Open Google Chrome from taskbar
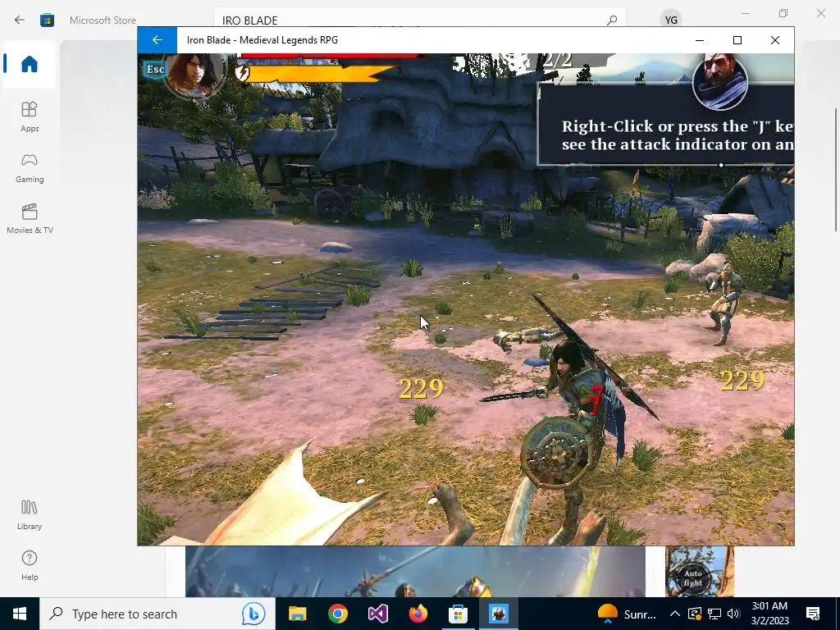Viewport: 840px width, 630px height. [x=337, y=614]
